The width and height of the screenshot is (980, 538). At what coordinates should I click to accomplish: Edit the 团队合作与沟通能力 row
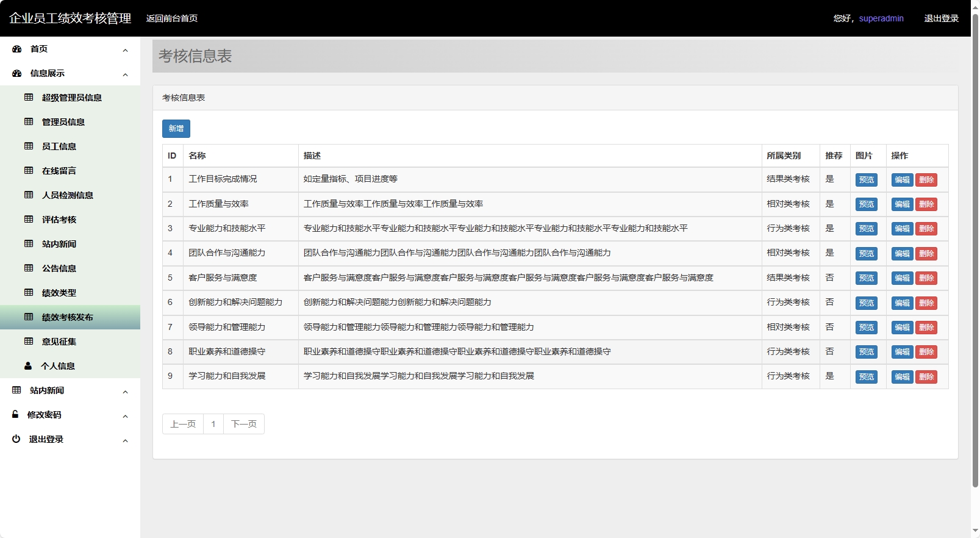(902, 254)
